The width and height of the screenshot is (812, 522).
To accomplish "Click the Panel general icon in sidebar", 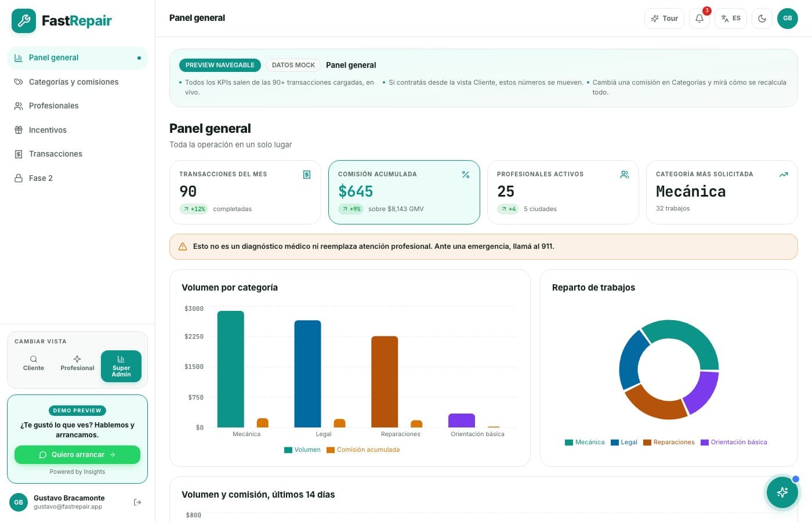I will tap(19, 58).
